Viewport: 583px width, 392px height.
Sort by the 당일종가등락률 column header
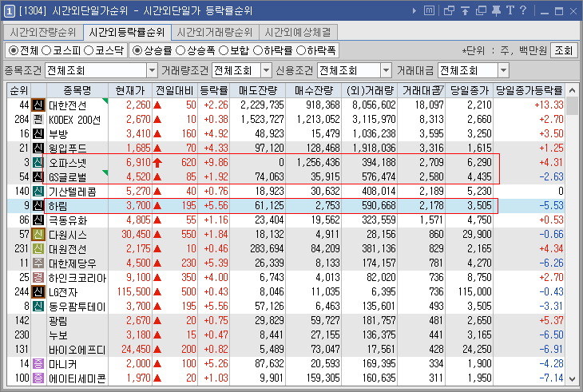(529, 90)
